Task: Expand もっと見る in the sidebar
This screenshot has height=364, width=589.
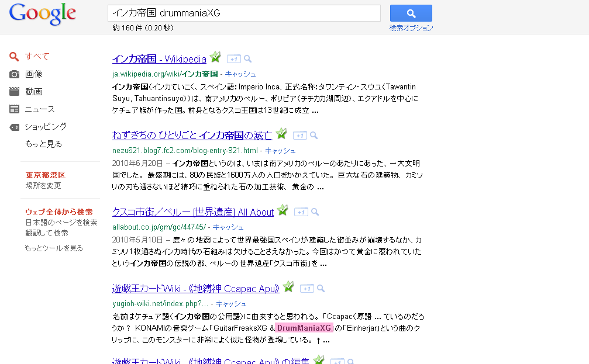Action: (x=43, y=144)
